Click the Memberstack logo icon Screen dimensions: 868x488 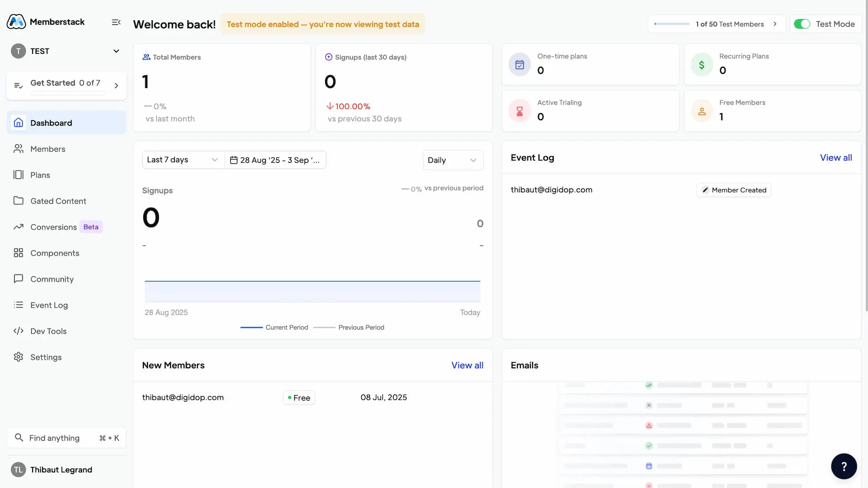tap(16, 22)
